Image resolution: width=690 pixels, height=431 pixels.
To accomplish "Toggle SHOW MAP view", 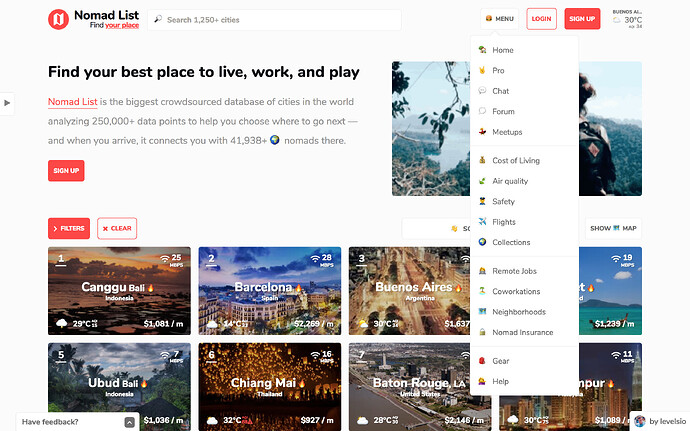I will click(613, 228).
